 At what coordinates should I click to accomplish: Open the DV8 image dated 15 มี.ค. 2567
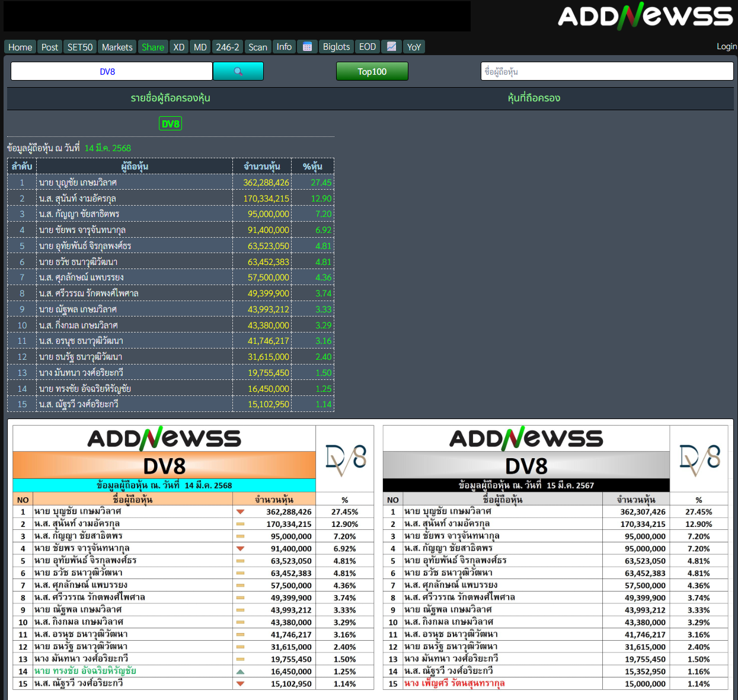coord(555,557)
